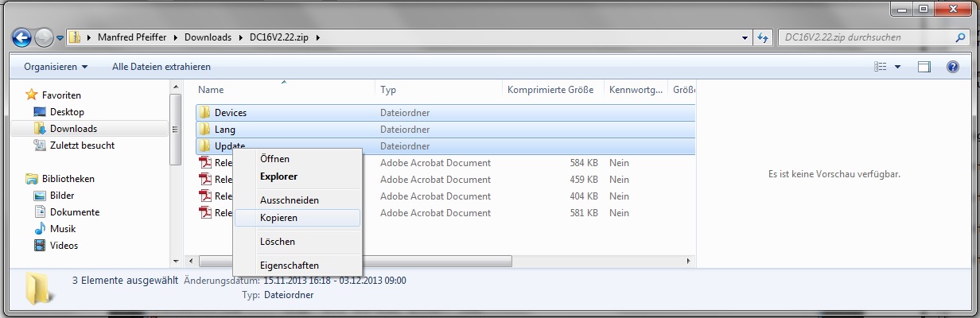Viewport: 980px width, 318px height.
Task: Open Desktop in the navigation pane
Action: tap(67, 112)
